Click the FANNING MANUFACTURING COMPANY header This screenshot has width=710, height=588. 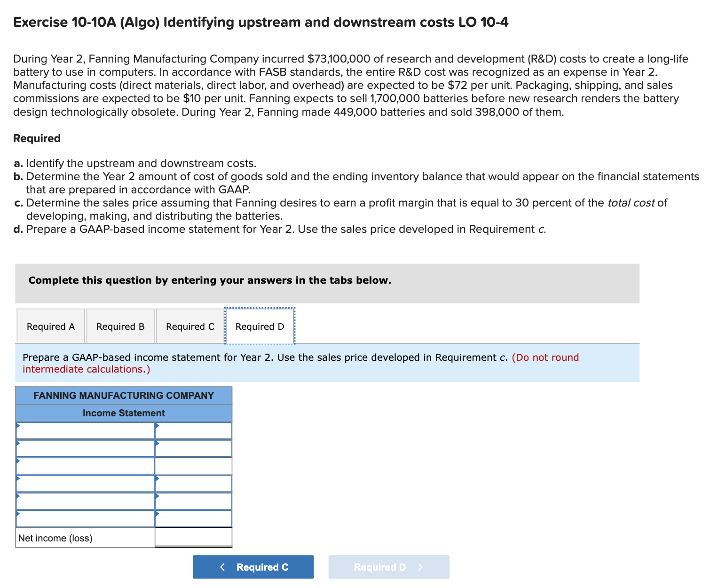coord(124,395)
